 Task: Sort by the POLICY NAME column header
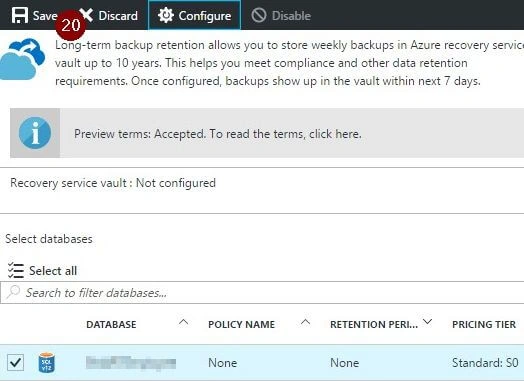tap(242, 324)
